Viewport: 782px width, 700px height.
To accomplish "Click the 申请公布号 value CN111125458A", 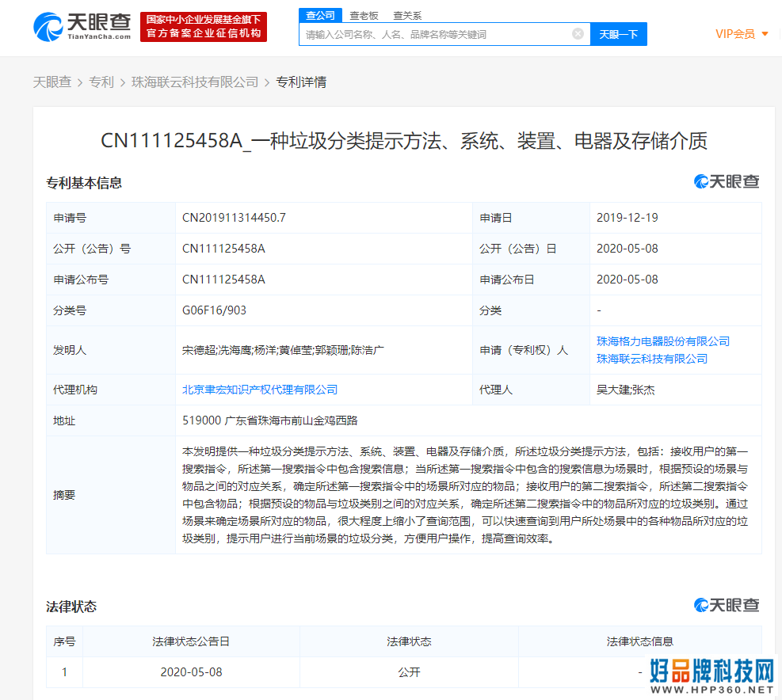I will [x=223, y=280].
